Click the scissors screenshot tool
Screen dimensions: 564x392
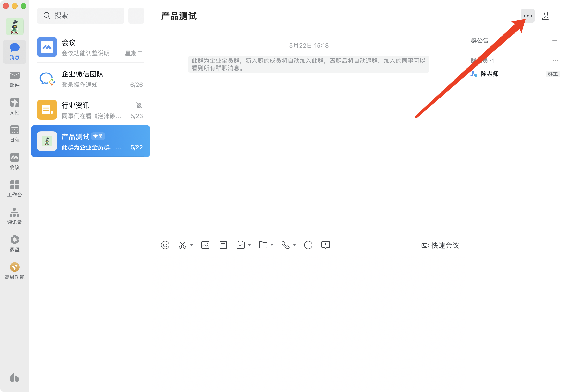click(x=183, y=245)
